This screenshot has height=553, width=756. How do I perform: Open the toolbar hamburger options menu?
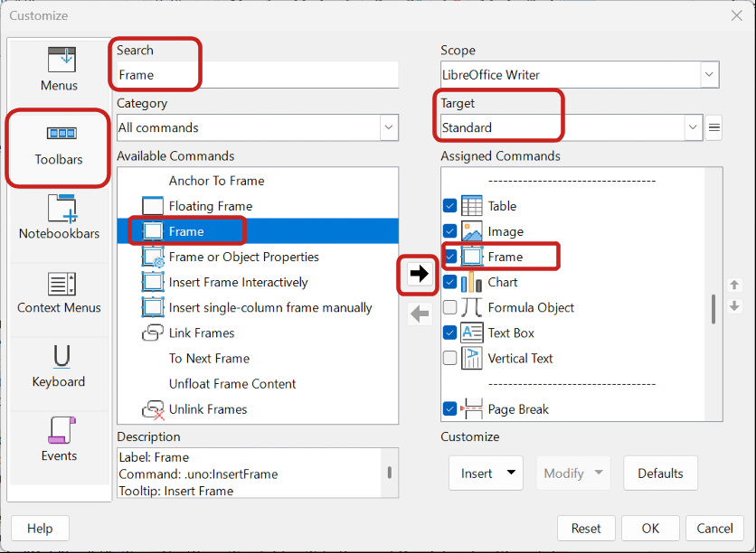pos(713,127)
